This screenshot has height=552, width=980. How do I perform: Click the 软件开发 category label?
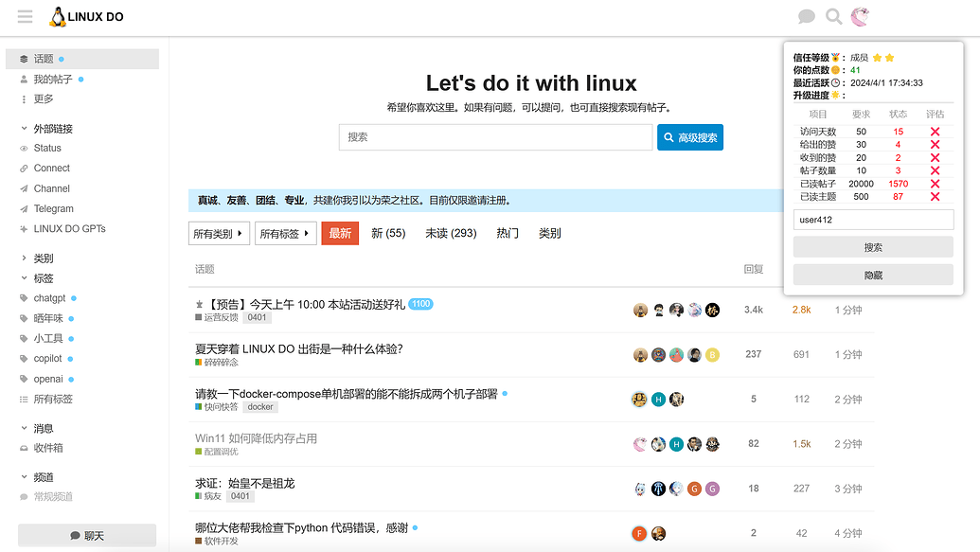click(217, 542)
